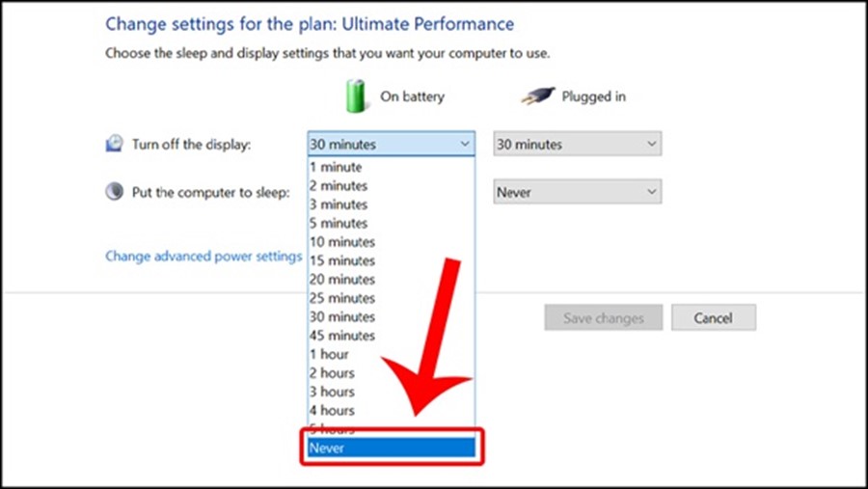The width and height of the screenshot is (868, 489).
Task: Click the sleep moon icon
Action: point(115,192)
